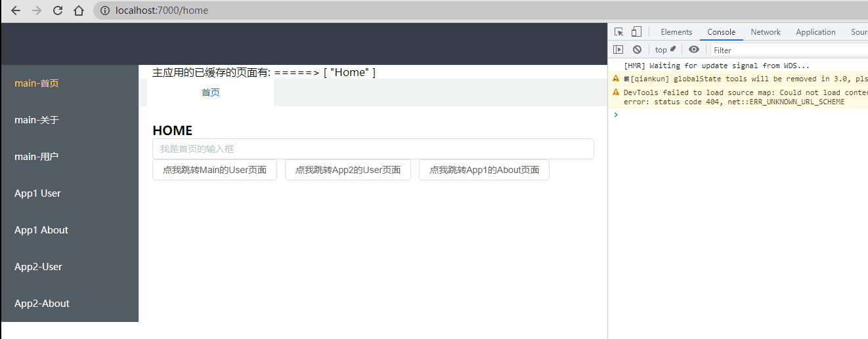Click 点我跳转App1的About页面 button
Viewport: 868px width, 339px height.
click(484, 170)
